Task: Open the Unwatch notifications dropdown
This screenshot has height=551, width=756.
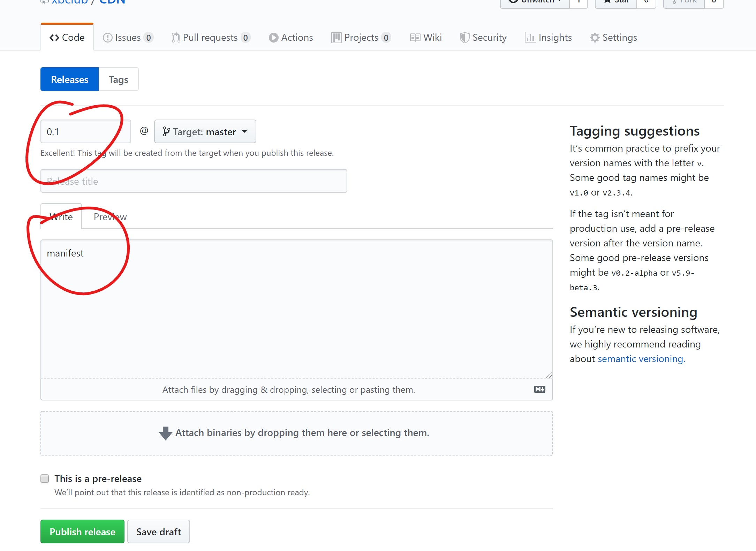Action: point(535,2)
